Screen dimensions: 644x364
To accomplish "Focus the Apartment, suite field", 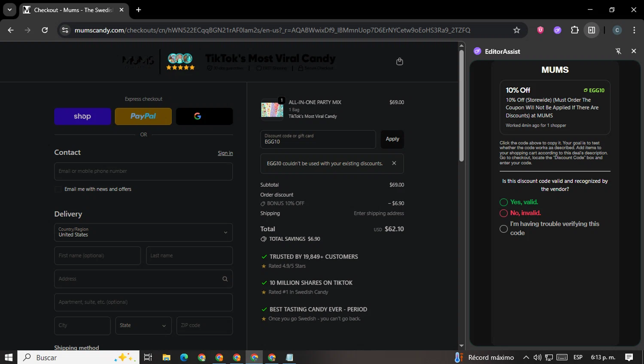I will click(x=143, y=302).
